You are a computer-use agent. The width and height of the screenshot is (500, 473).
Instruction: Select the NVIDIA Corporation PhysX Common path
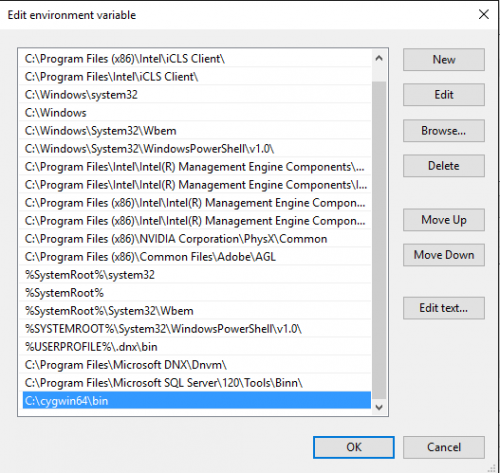coord(197,239)
